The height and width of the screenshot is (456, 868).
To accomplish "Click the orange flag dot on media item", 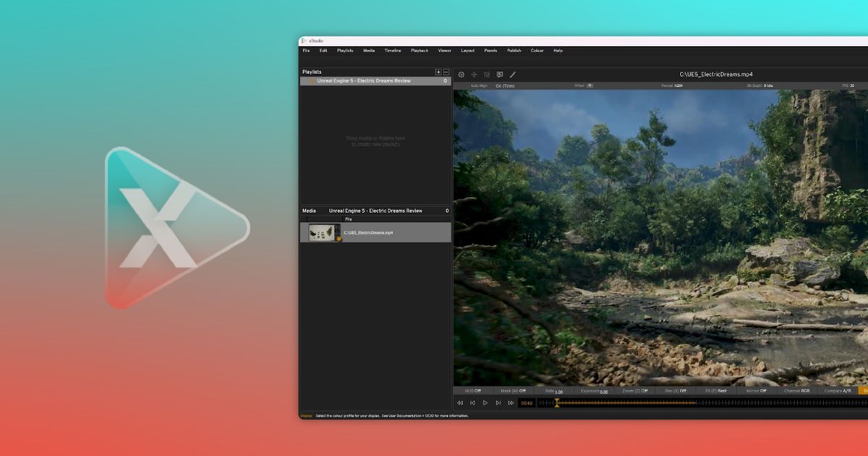I will coord(339,238).
